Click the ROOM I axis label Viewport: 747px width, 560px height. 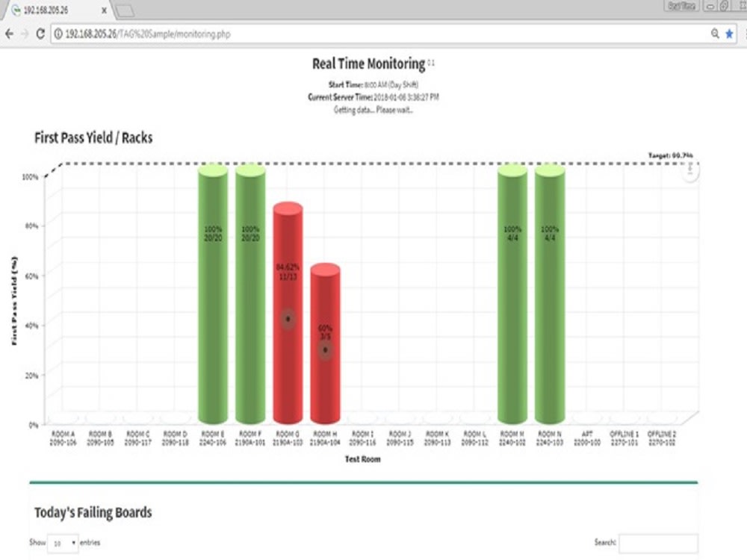[x=362, y=438]
